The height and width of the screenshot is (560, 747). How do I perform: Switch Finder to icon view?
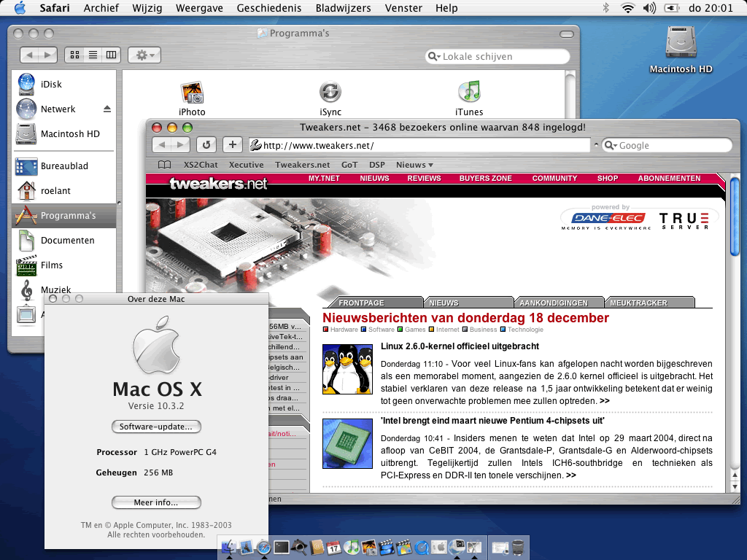click(75, 55)
